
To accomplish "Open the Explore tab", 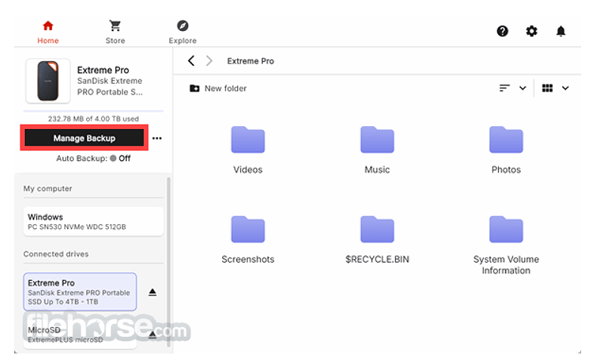I will click(x=182, y=32).
